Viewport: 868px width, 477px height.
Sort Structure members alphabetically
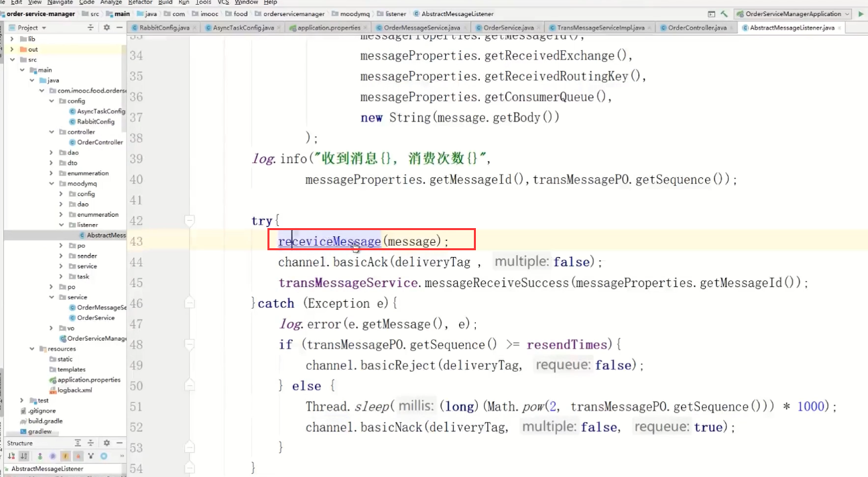tap(24, 456)
